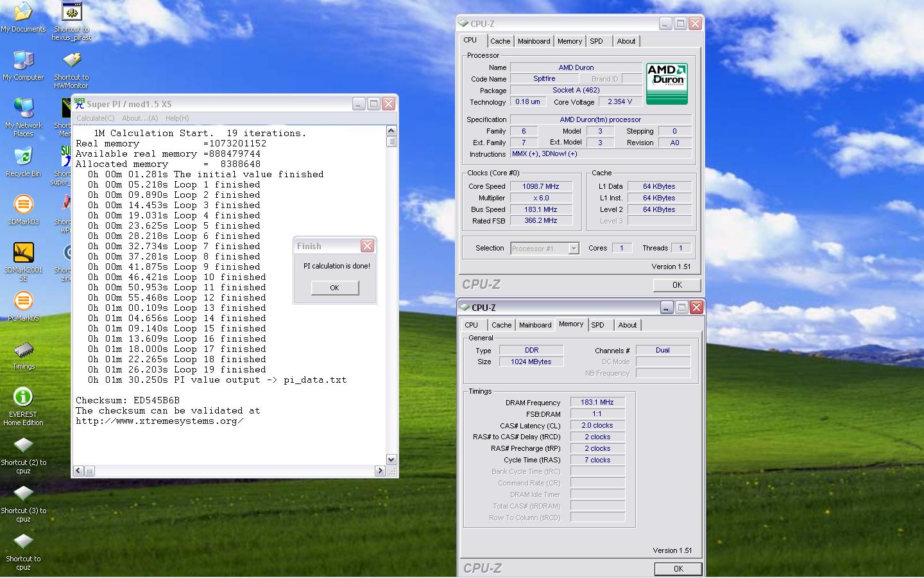
Task: Click memory Size value 1024 MBytes
Action: pyautogui.click(x=531, y=362)
